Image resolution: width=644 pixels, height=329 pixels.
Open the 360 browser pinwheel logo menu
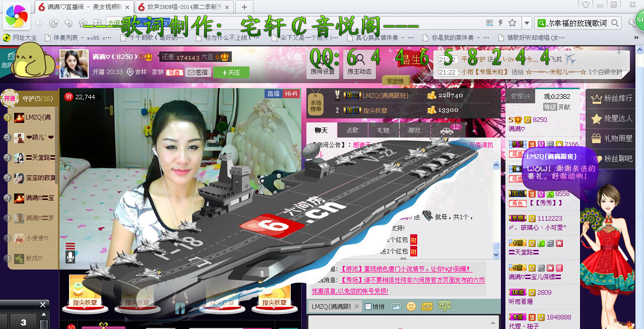pos(17,16)
